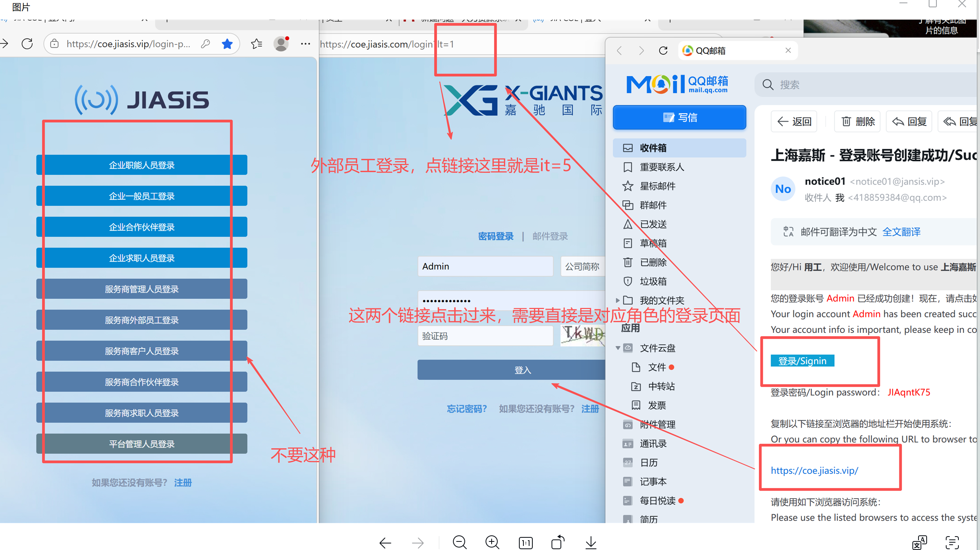The height and width of the screenshot is (550, 980).
Task: Open the browser three-dots menu
Action: click(305, 44)
